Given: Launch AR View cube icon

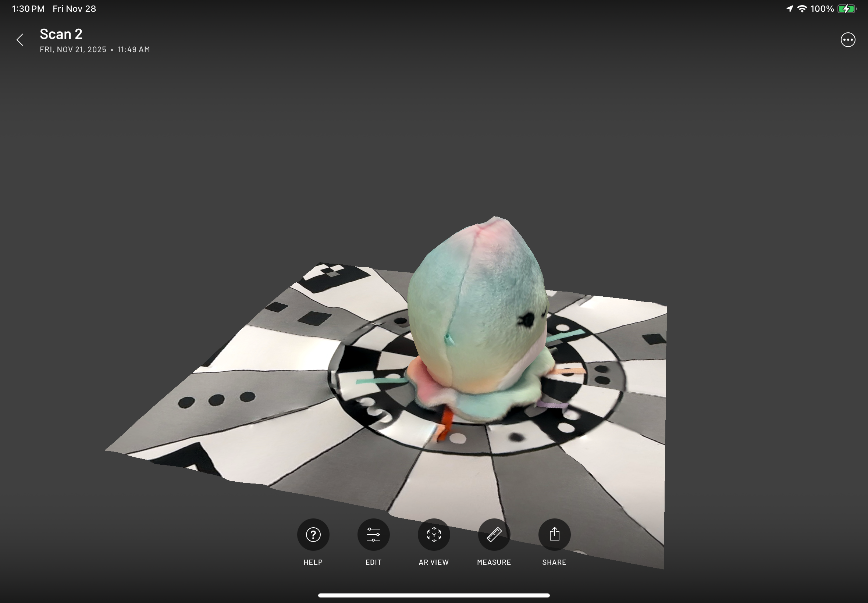Looking at the screenshot, I should [x=433, y=534].
